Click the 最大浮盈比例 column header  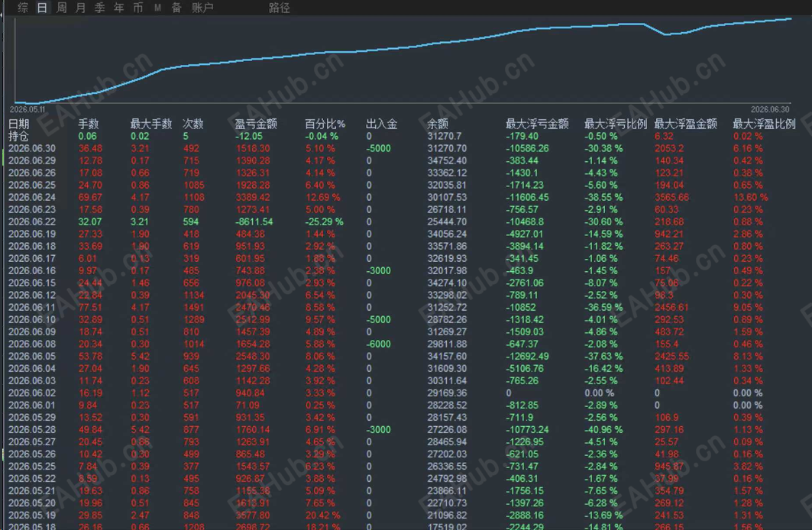[764, 124]
